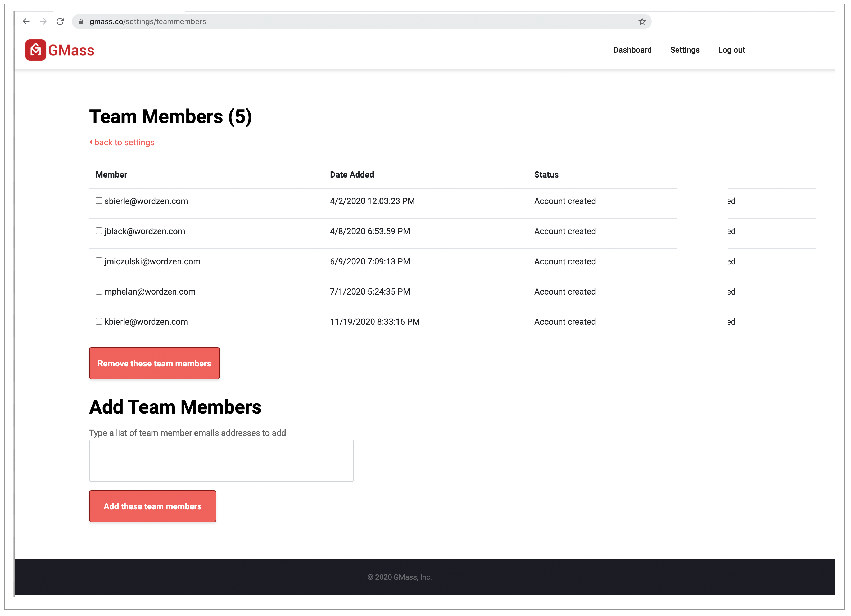851x616 pixels.
Task: Click the browser back arrow icon
Action: pyautogui.click(x=26, y=21)
